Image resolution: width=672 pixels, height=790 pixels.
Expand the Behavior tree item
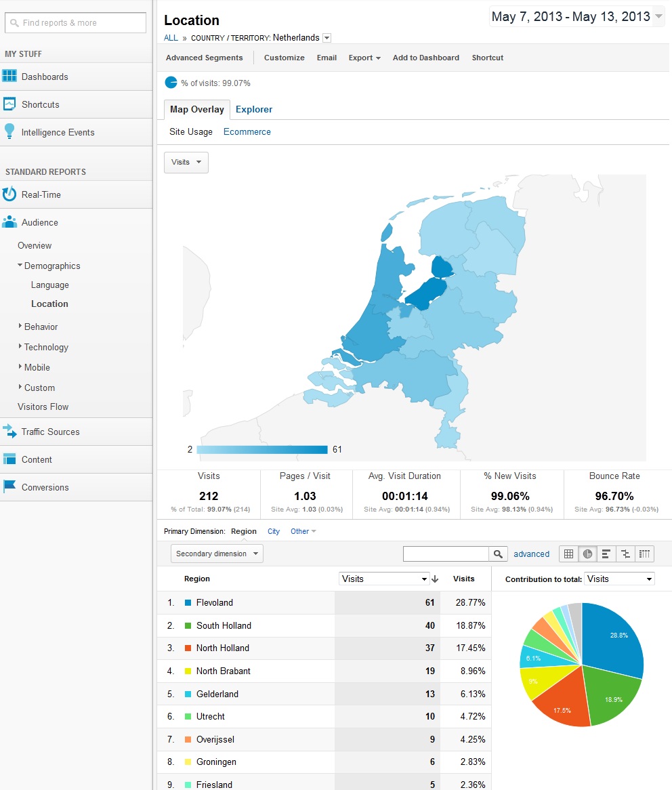pos(41,327)
